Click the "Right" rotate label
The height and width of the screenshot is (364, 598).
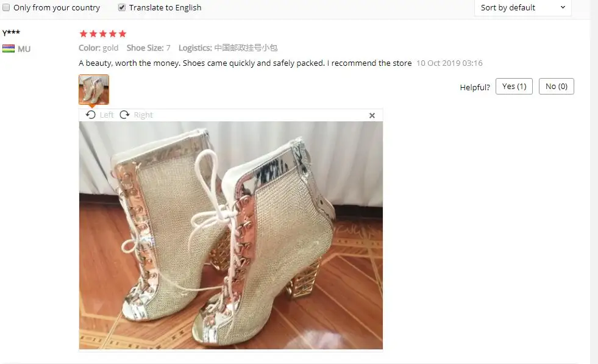pyautogui.click(x=143, y=115)
